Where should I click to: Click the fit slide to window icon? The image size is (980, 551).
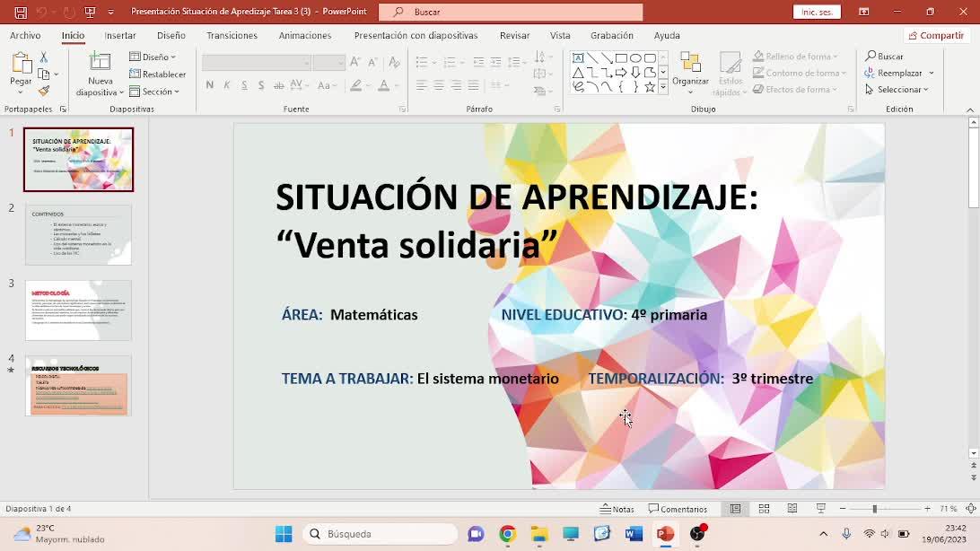(x=970, y=509)
